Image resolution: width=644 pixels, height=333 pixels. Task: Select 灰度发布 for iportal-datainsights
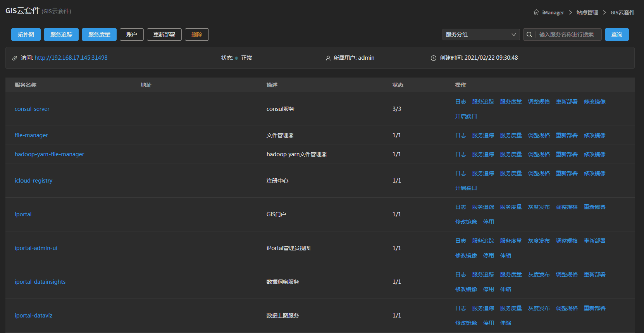point(539,274)
